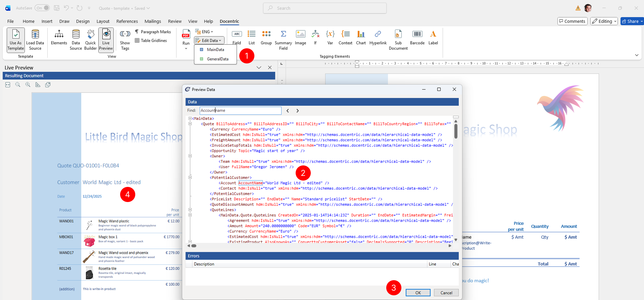Switch to the Mailings tab
The height and width of the screenshot is (300, 644).
click(x=153, y=21)
